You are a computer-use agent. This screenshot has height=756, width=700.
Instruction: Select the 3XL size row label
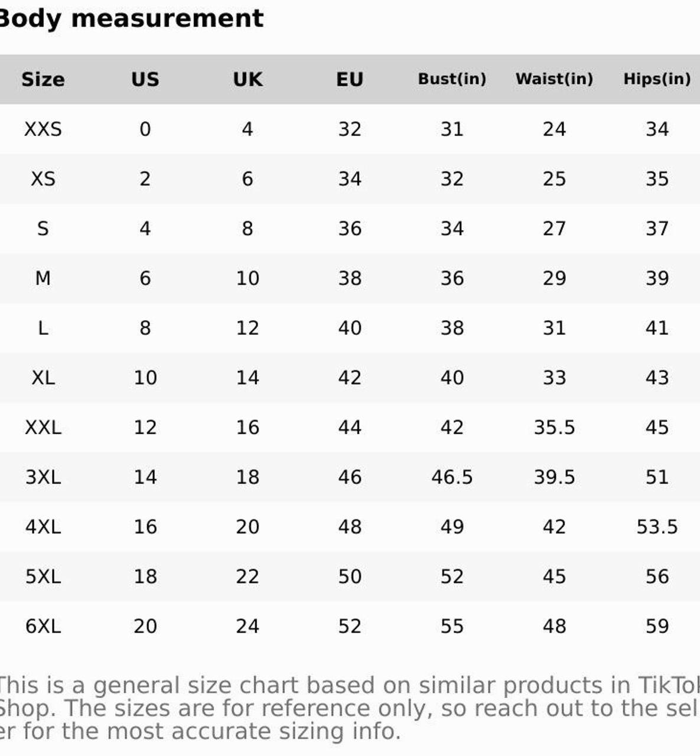(x=43, y=477)
